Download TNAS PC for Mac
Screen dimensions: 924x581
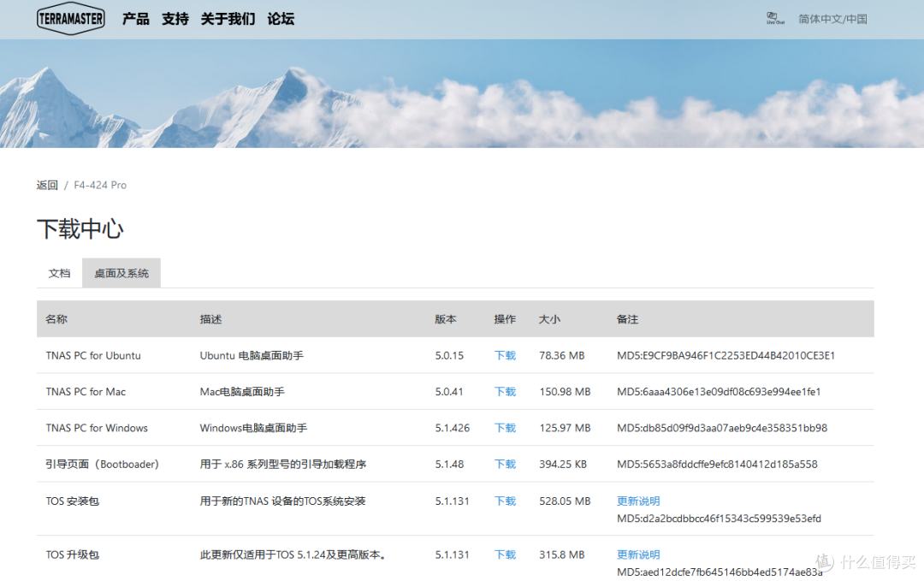coord(505,391)
